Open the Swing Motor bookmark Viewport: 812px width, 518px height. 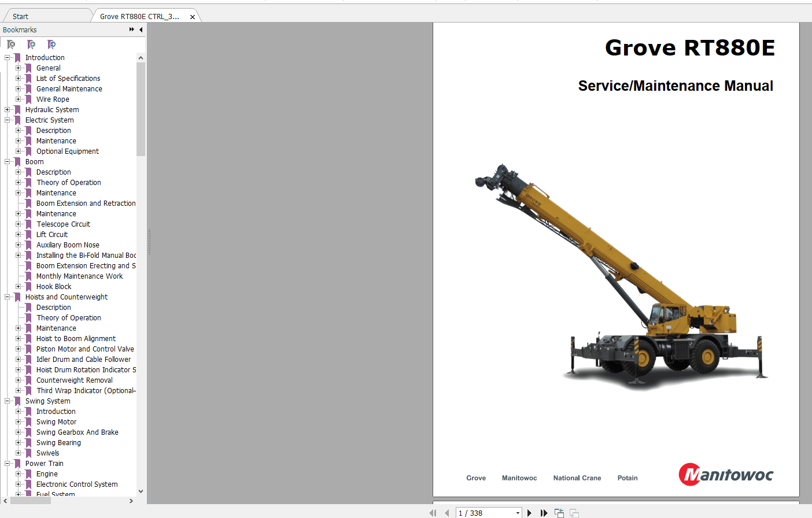pos(56,421)
